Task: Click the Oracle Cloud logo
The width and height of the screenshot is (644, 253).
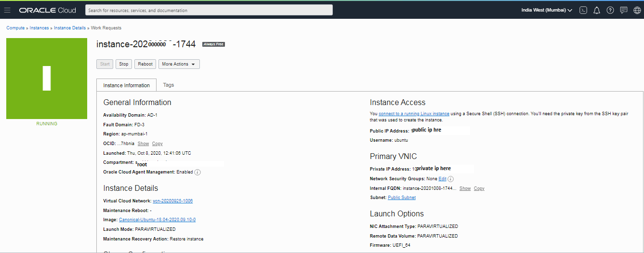Action: coord(48,10)
